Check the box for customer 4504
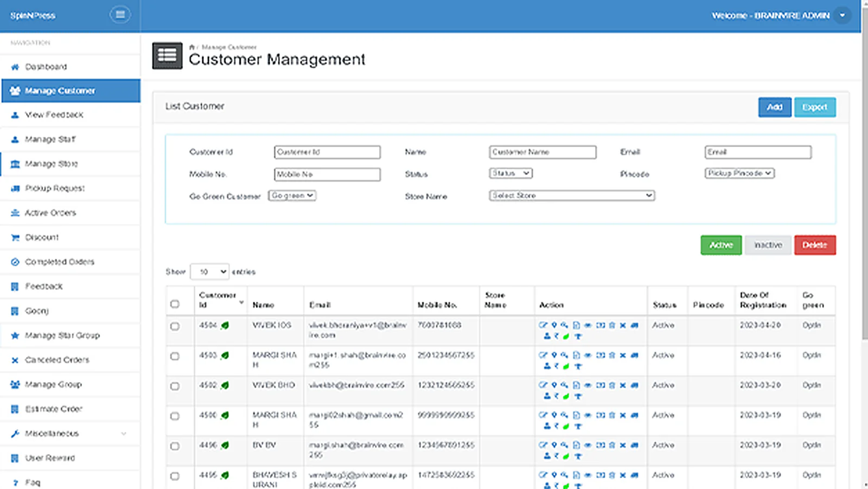This screenshot has height=489, width=868. pyautogui.click(x=175, y=326)
